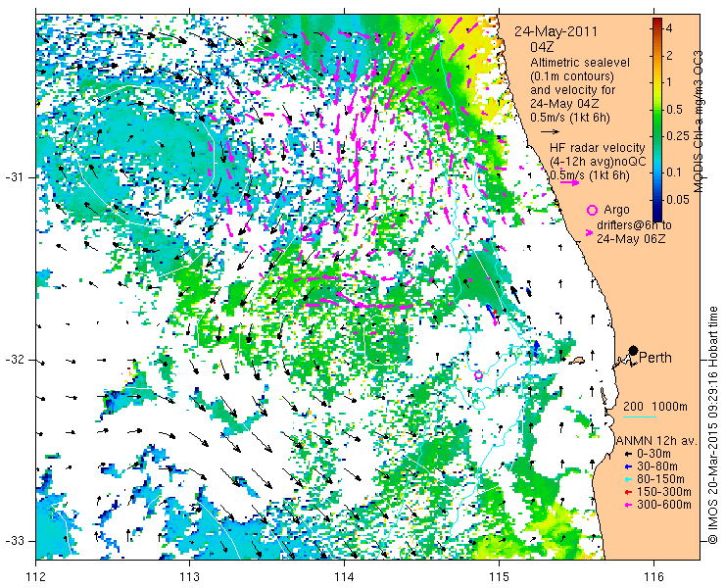Click the '(4-12h avg)noQC' text

coord(598,162)
